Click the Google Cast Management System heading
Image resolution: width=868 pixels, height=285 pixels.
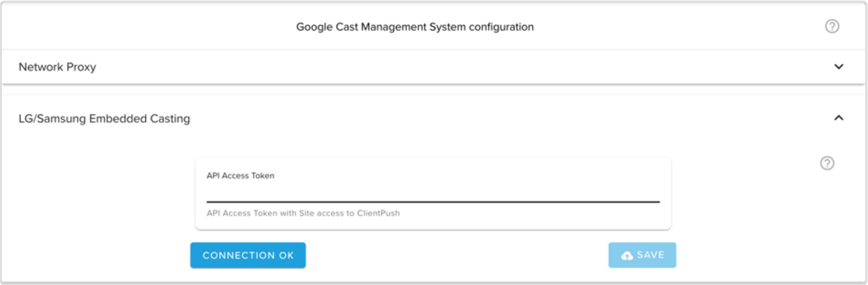pos(415,27)
